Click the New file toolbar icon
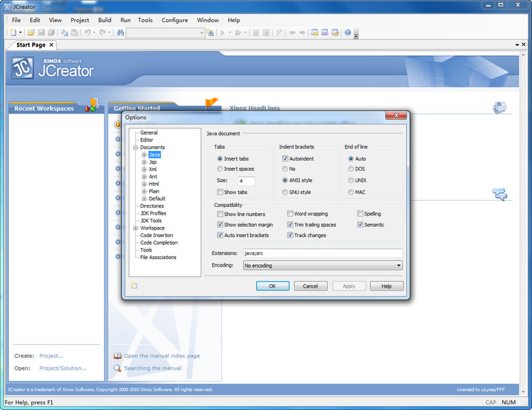The height and width of the screenshot is (410, 532). pyautogui.click(x=13, y=33)
